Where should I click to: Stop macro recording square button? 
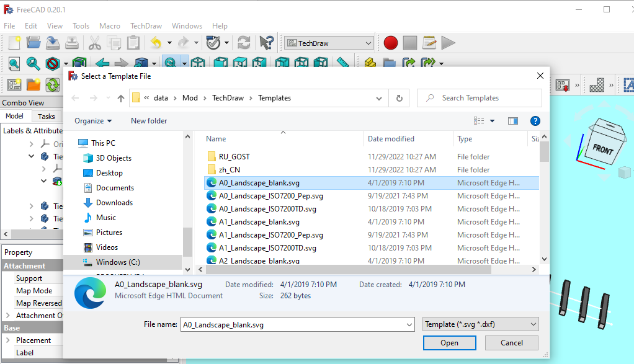click(409, 43)
